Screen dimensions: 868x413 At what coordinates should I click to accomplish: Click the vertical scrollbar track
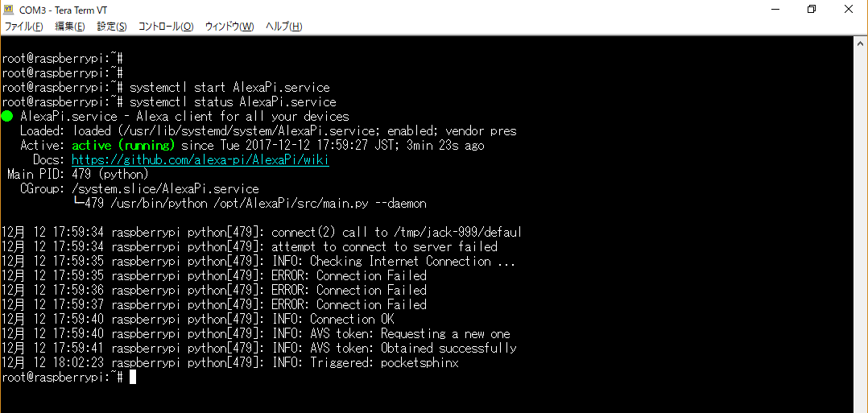[861, 229]
